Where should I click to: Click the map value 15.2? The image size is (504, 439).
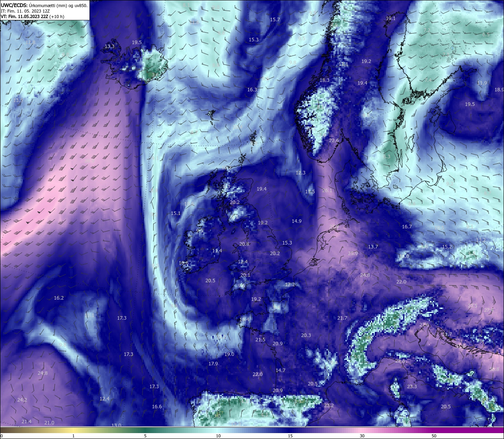[x=447, y=246]
